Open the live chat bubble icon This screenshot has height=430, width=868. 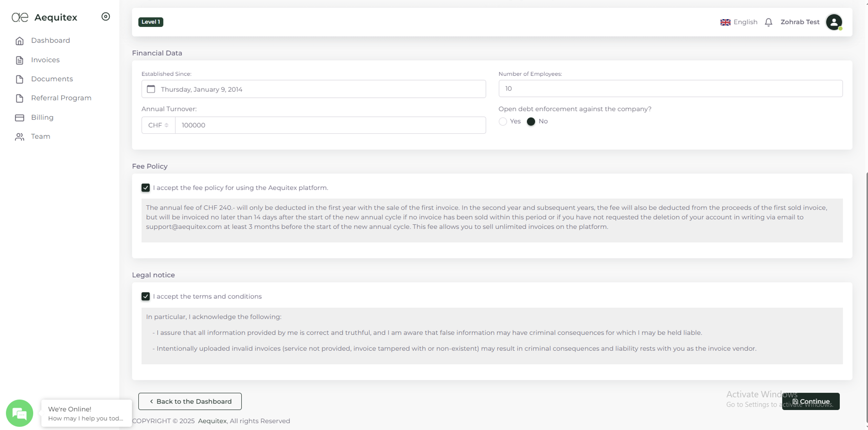[x=19, y=413]
